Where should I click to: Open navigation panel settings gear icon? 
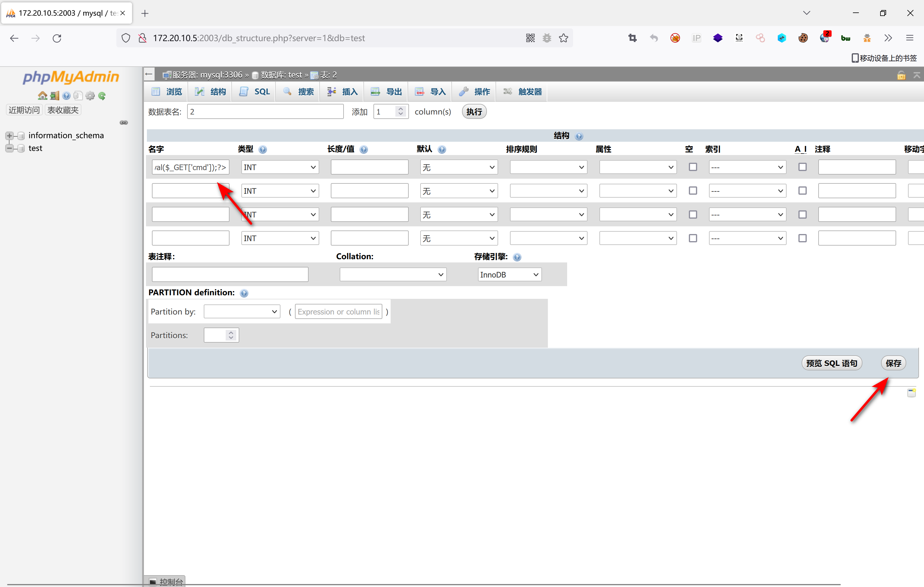click(x=90, y=96)
